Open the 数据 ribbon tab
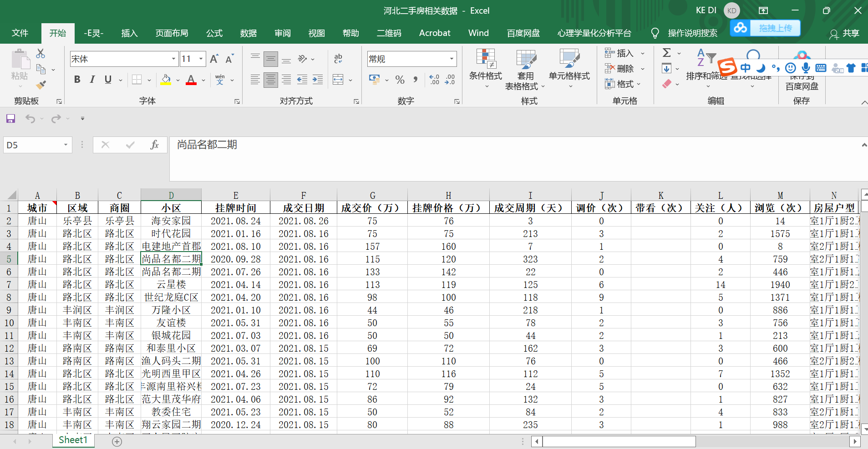868x449 pixels. pos(249,33)
